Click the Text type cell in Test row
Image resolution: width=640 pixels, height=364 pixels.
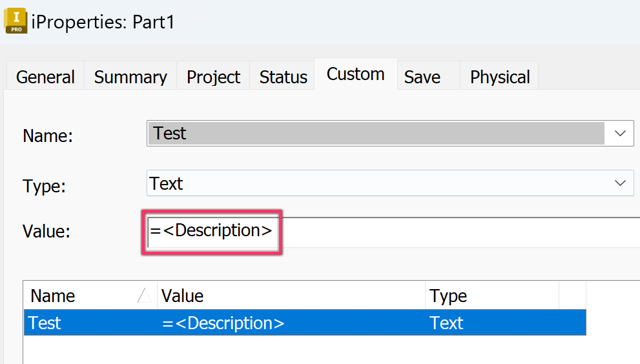[446, 323]
